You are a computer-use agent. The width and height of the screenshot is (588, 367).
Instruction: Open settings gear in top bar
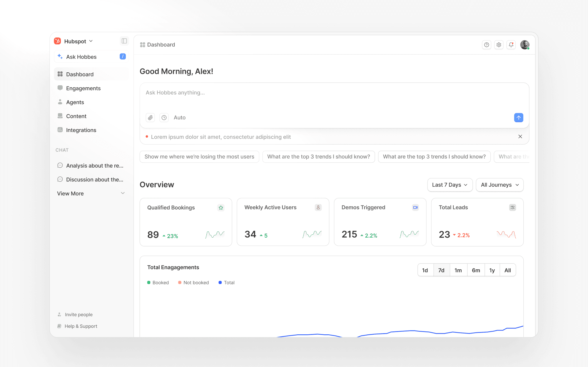[499, 45]
